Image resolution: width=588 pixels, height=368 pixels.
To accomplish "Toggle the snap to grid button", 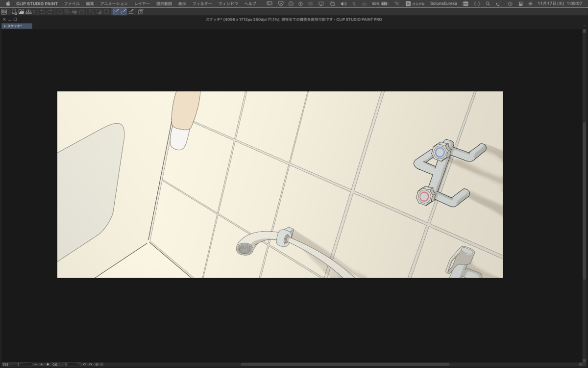I will [x=131, y=12].
